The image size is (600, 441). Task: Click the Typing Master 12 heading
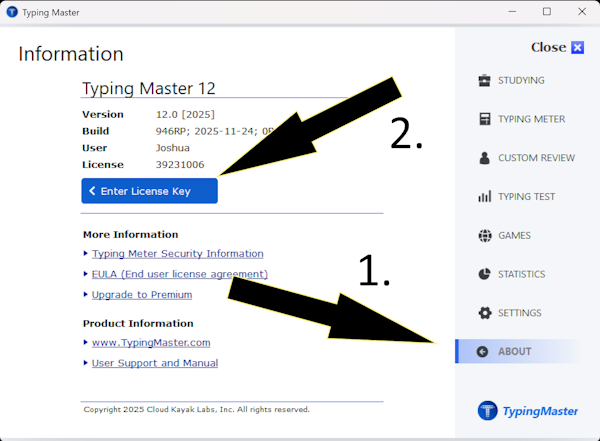[x=149, y=88]
